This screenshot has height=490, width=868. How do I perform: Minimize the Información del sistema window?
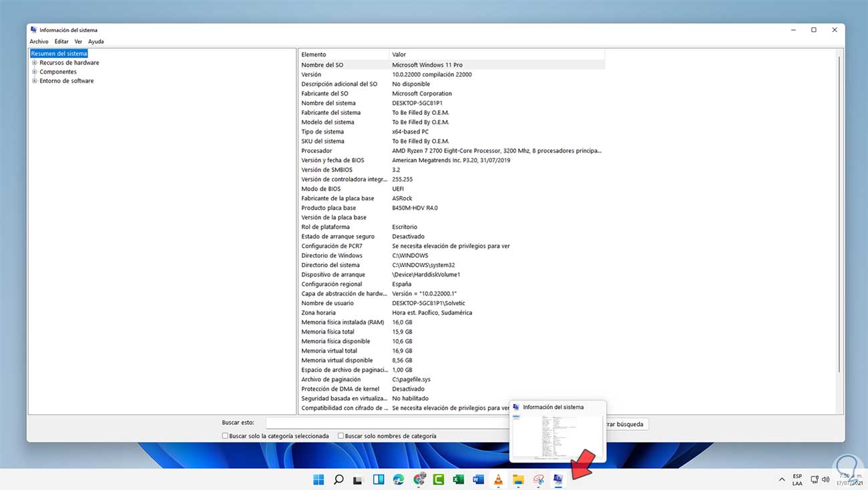(793, 30)
